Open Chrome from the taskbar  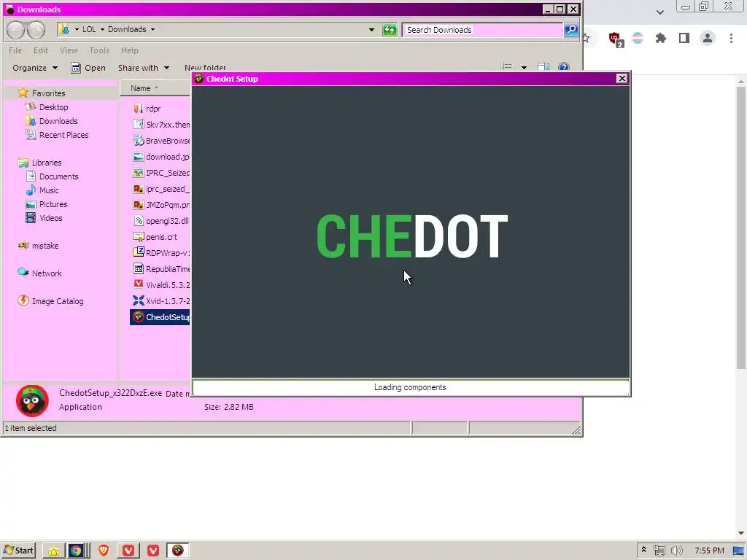(x=76, y=551)
